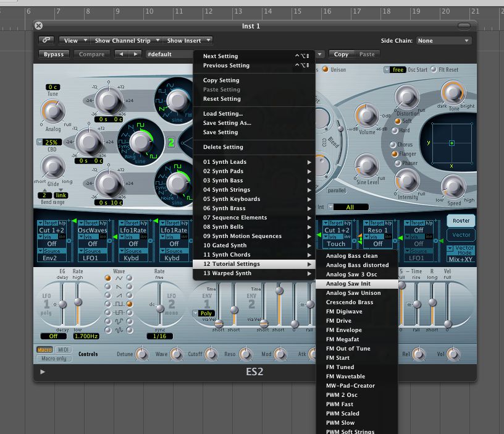
Task: Click the LFO 1 EG delay slider handle
Action: click(x=62, y=304)
